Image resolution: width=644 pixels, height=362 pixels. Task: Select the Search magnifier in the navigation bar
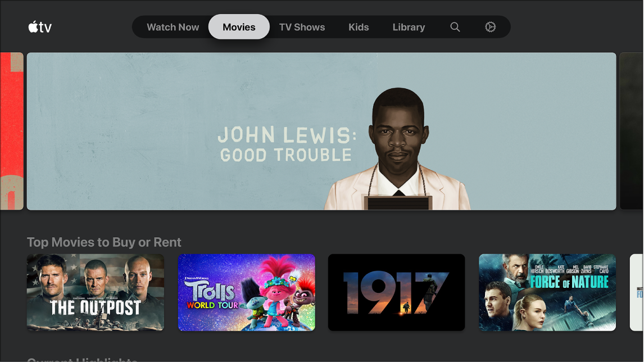455,26
